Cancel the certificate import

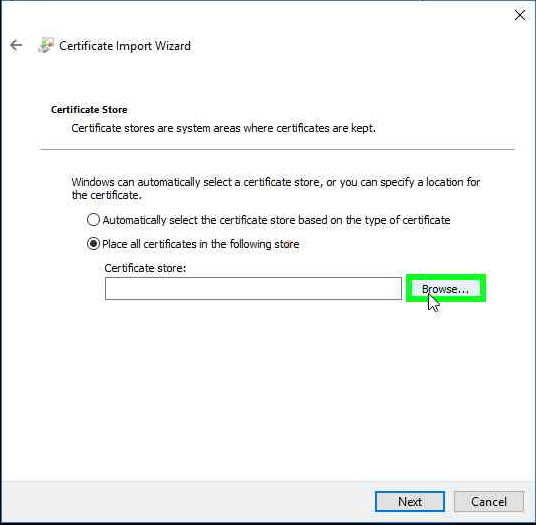click(x=488, y=502)
